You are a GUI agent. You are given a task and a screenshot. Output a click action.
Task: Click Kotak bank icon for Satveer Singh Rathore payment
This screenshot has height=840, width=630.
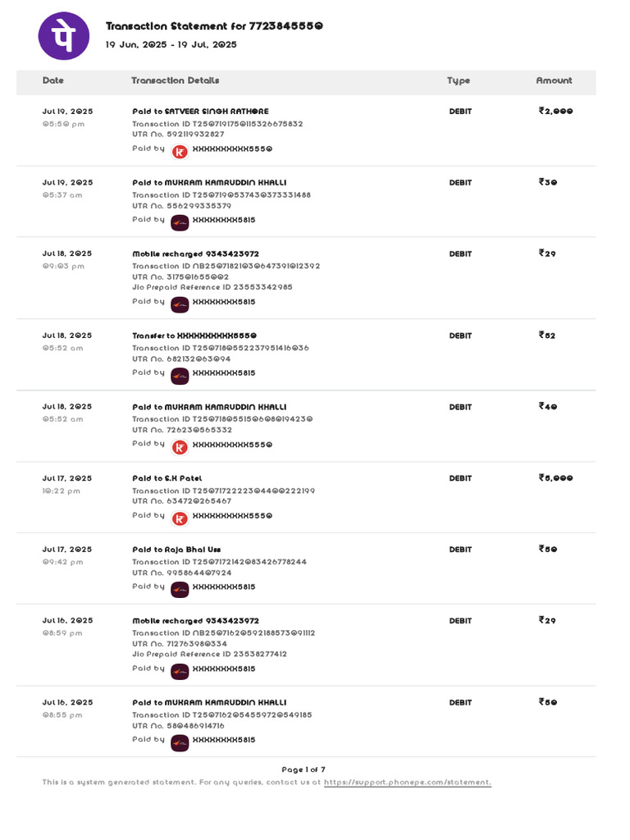[180, 151]
